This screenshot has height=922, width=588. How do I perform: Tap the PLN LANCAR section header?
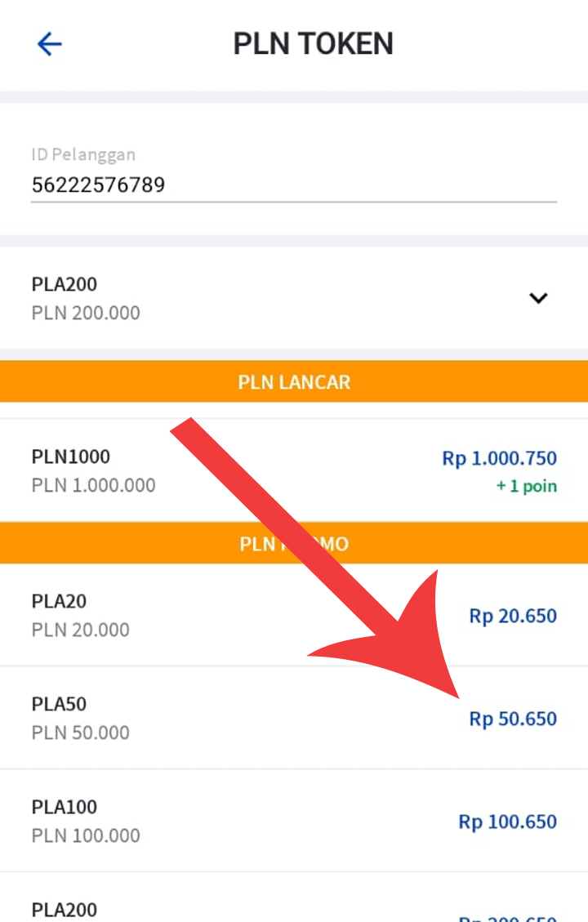click(x=294, y=382)
